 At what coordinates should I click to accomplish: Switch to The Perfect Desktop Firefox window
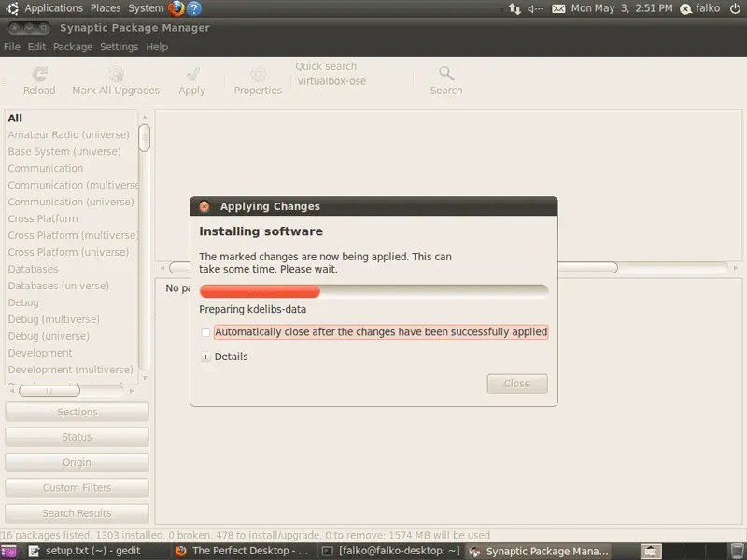(243, 552)
